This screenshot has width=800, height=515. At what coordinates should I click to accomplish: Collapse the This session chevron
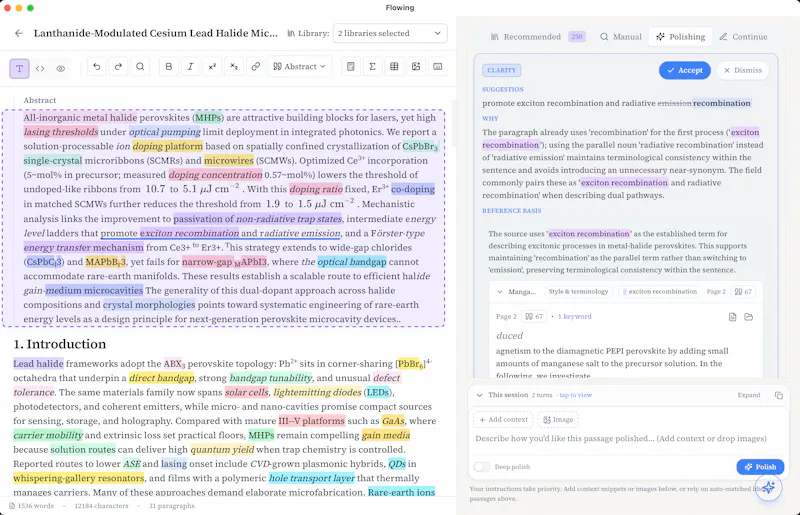[480, 395]
